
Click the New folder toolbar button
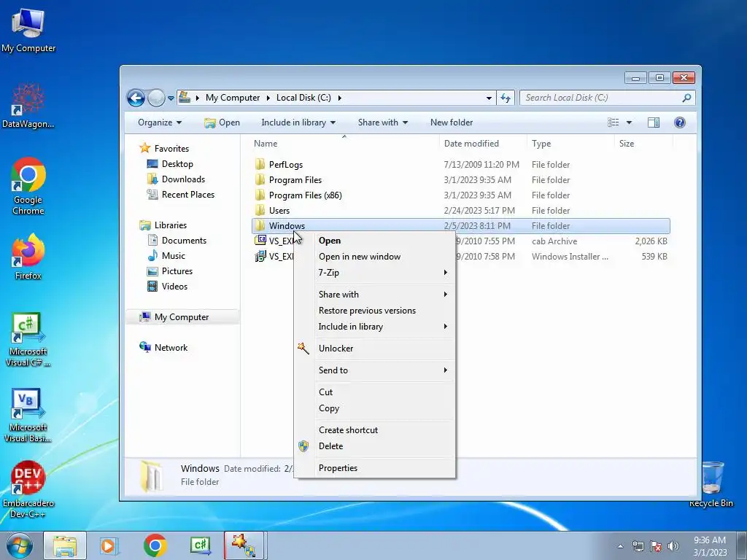(451, 122)
